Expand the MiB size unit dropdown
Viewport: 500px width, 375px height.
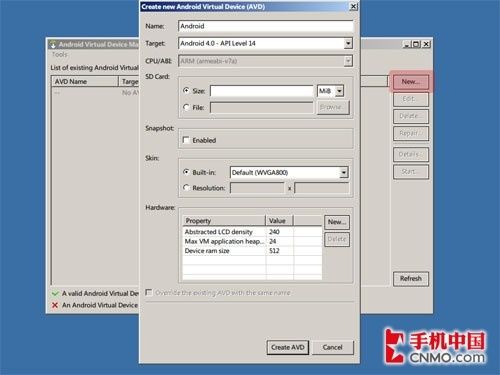click(339, 91)
